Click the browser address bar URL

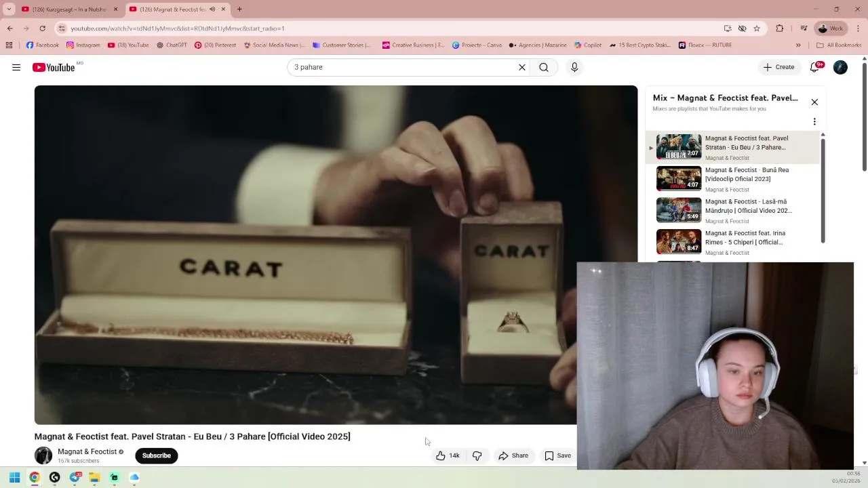178,28
